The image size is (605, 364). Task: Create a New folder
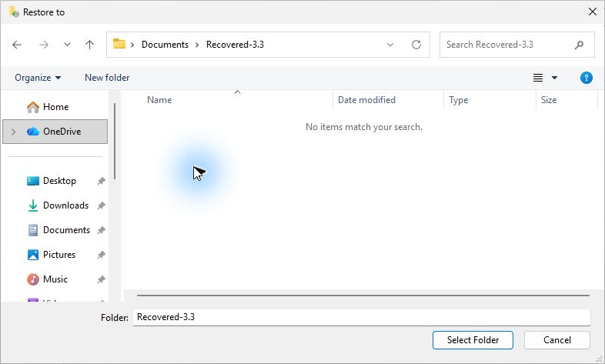pos(107,78)
